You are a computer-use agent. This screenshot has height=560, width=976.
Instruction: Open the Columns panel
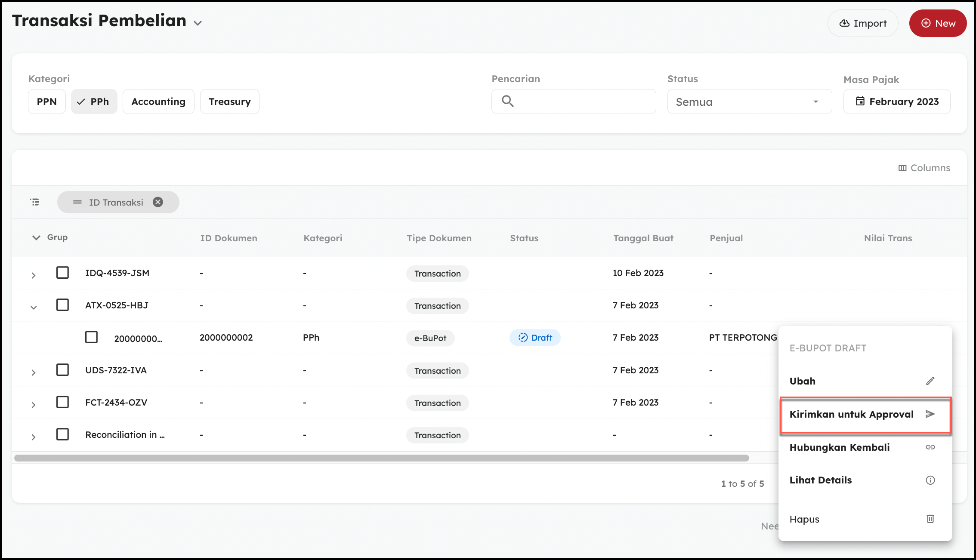(924, 168)
